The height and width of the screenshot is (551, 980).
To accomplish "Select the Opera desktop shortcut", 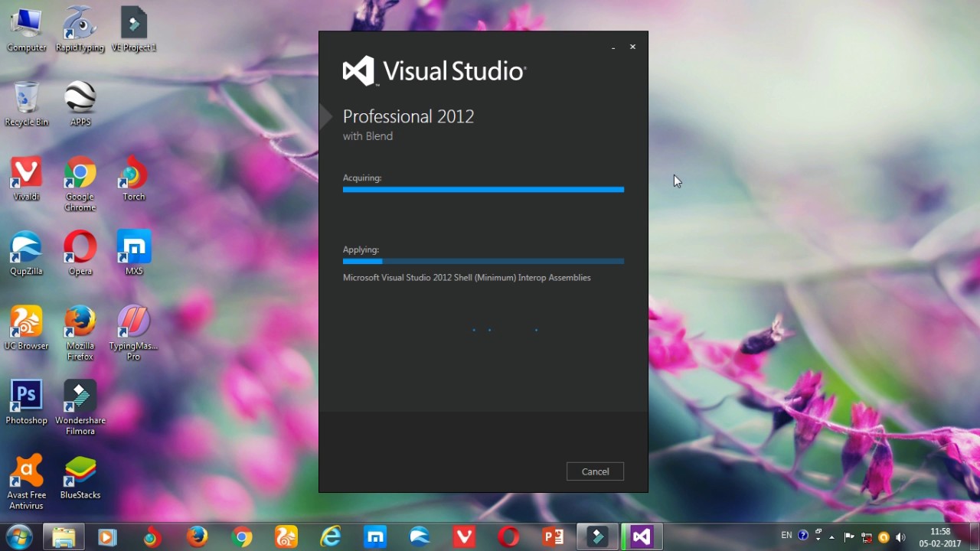I will [x=80, y=253].
